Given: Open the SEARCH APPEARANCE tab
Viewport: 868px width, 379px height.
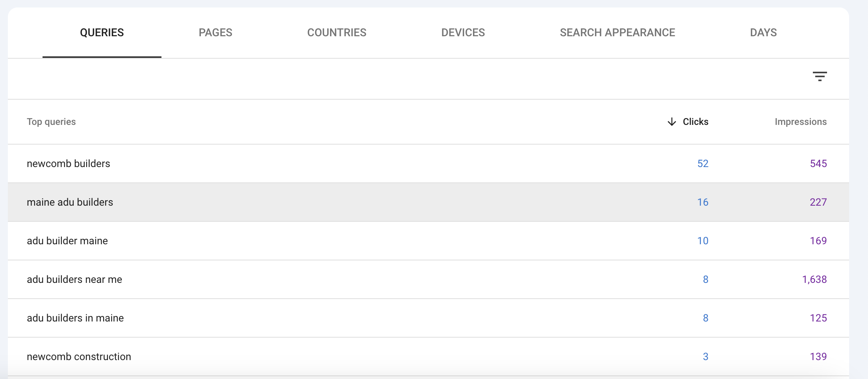Looking at the screenshot, I should [618, 33].
